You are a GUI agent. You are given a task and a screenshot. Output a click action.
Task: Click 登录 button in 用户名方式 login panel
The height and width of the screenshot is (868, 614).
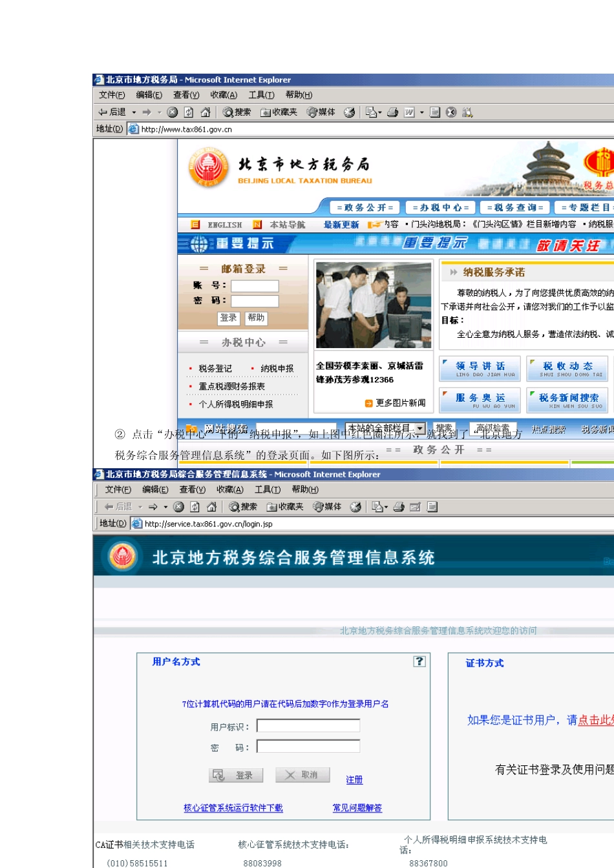pos(236,775)
